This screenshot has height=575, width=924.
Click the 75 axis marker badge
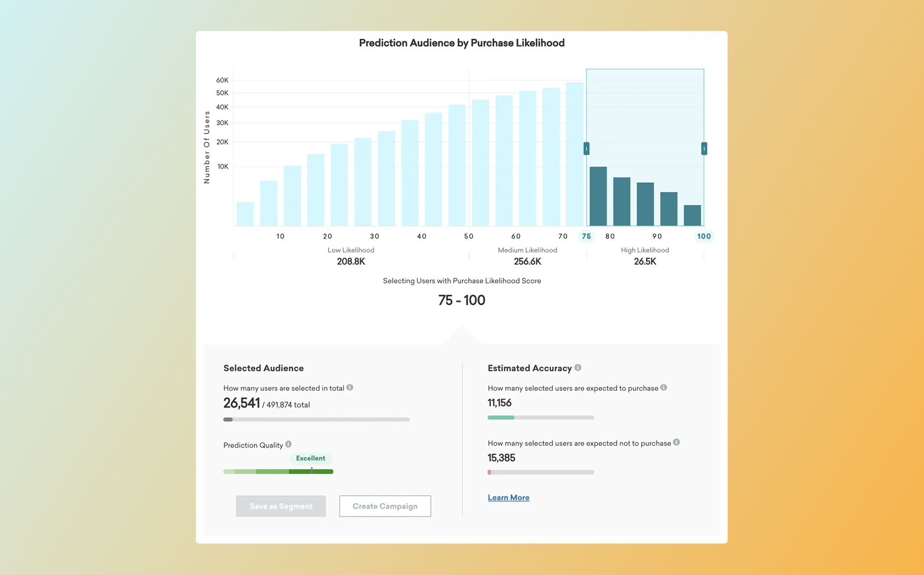click(586, 236)
